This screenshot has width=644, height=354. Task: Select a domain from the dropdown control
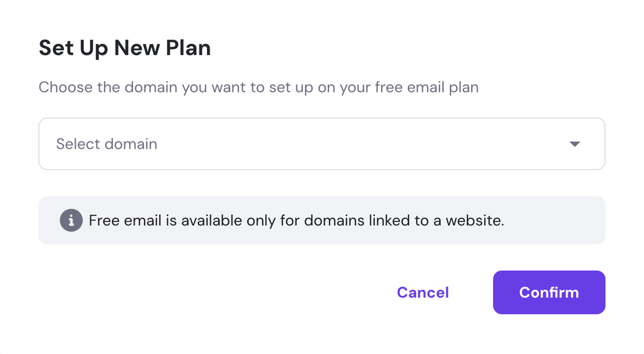(x=322, y=144)
